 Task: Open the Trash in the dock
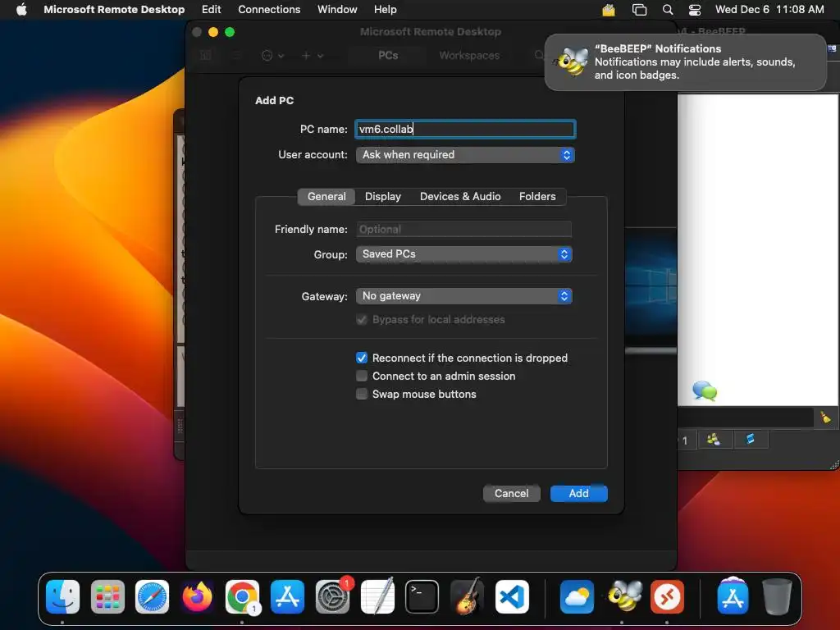point(776,596)
